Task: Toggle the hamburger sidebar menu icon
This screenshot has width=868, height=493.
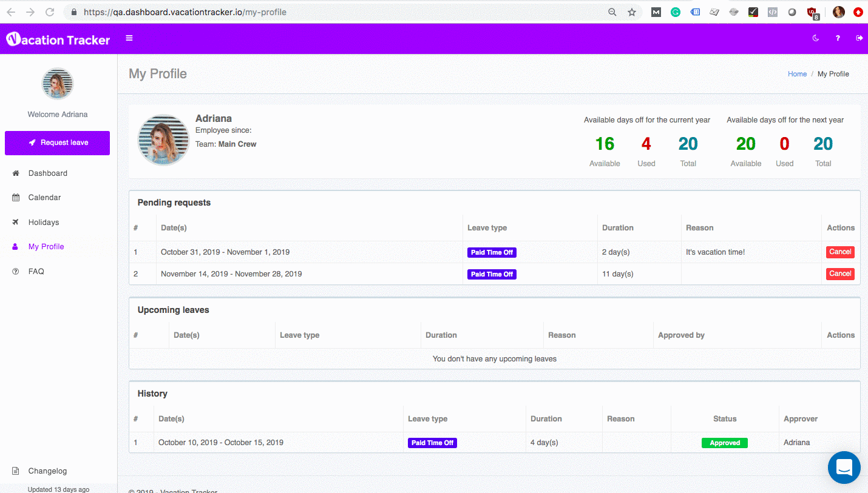Action: tap(129, 38)
